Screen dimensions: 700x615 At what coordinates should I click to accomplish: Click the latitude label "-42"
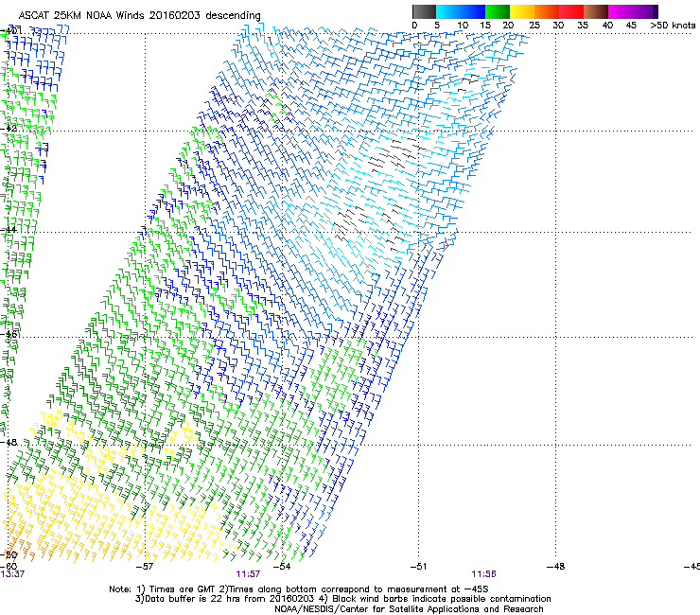tap(9, 128)
